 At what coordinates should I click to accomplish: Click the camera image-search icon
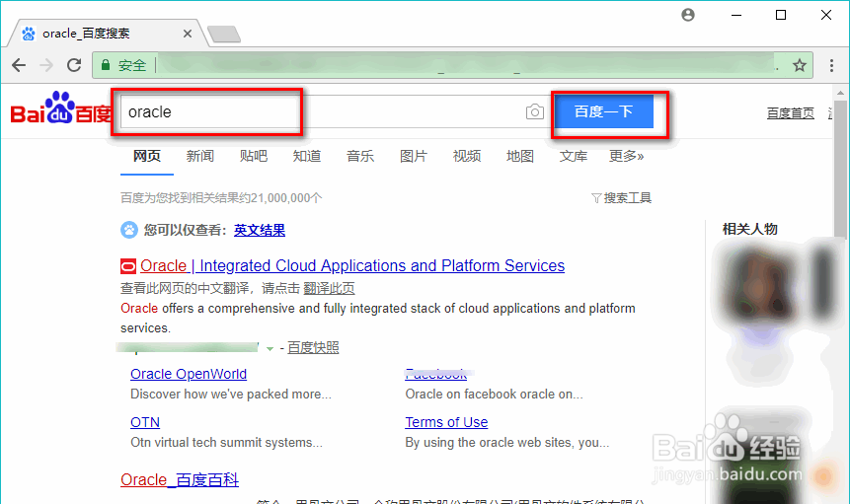(534, 111)
